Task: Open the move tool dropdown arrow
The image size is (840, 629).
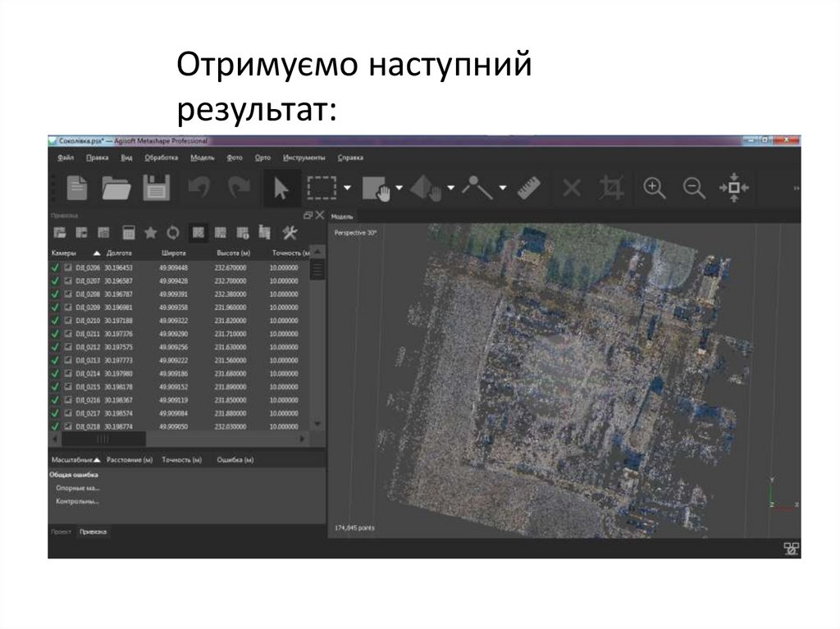Action: (398, 187)
